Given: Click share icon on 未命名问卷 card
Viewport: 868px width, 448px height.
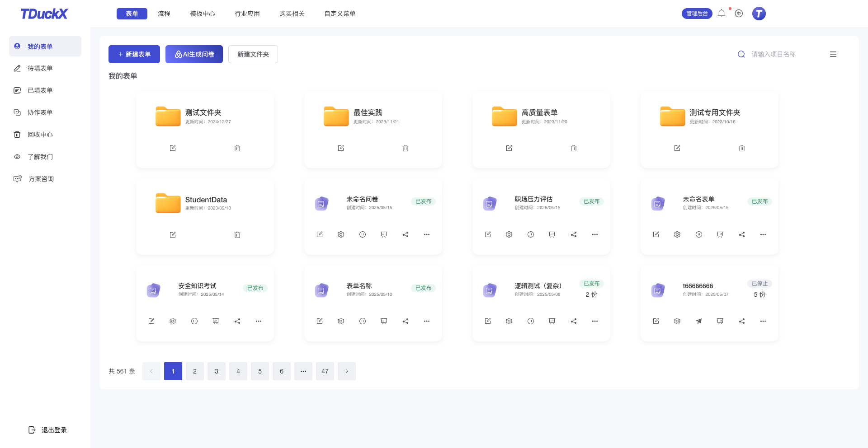Looking at the screenshot, I should click(406, 234).
